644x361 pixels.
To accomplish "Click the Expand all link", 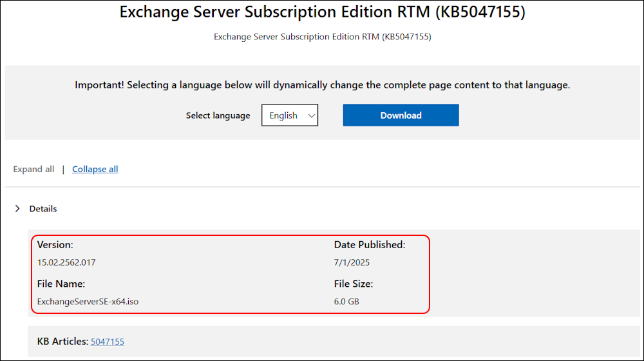I will [x=33, y=169].
